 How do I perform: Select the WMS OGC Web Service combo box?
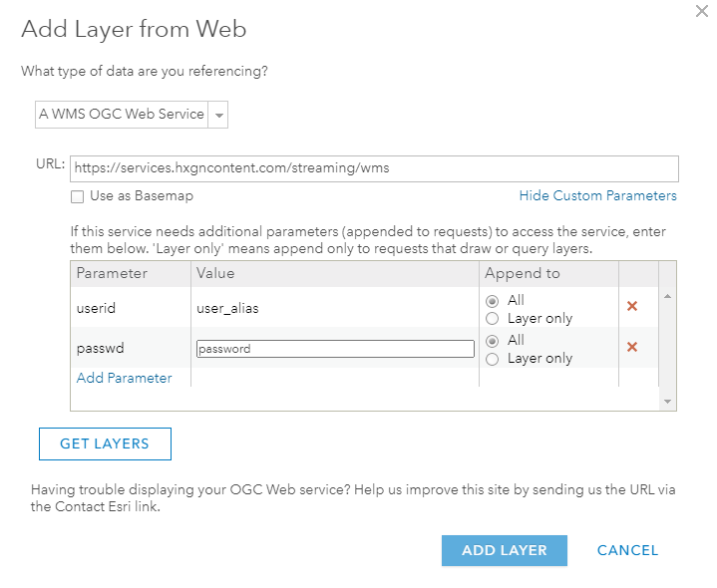(x=122, y=115)
